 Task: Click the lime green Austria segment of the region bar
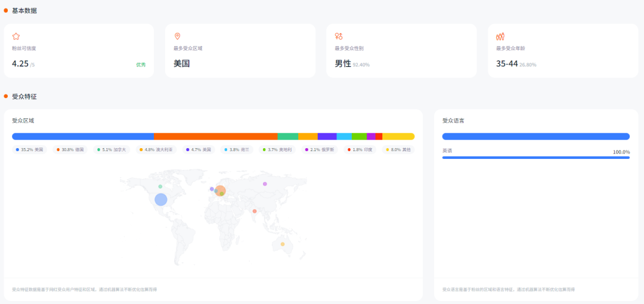tap(359, 137)
